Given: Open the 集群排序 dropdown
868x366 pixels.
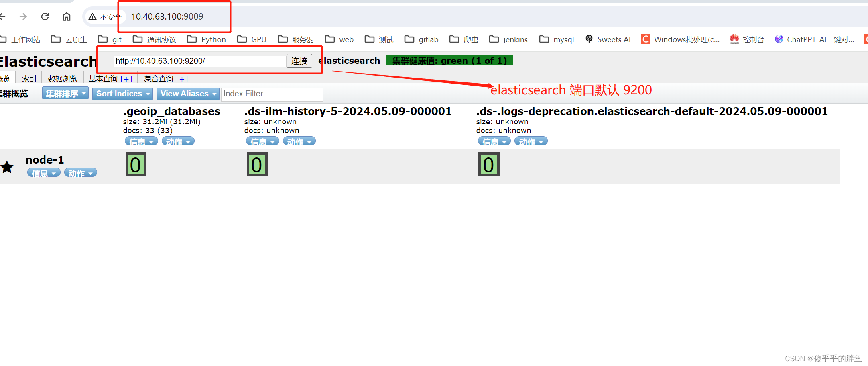Looking at the screenshot, I should coord(65,94).
